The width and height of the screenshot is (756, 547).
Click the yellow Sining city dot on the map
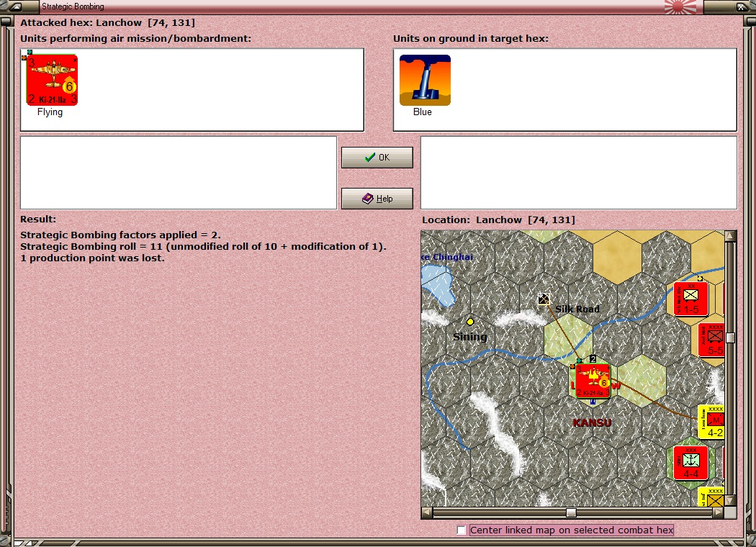(470, 322)
